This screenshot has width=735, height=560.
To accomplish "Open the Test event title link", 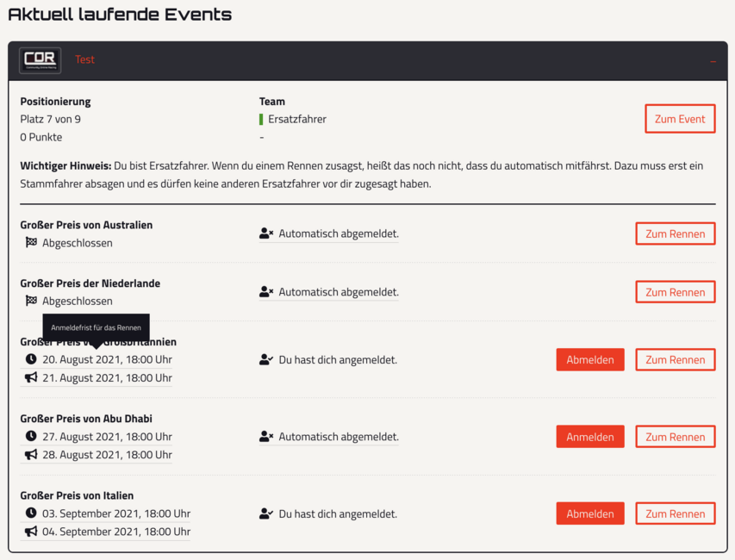I will coord(84,59).
